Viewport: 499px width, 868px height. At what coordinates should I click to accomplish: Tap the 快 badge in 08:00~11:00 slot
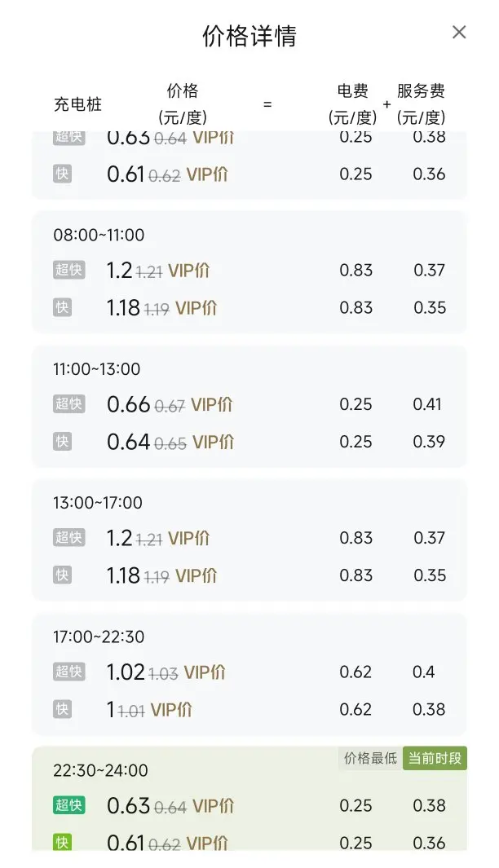click(x=62, y=308)
